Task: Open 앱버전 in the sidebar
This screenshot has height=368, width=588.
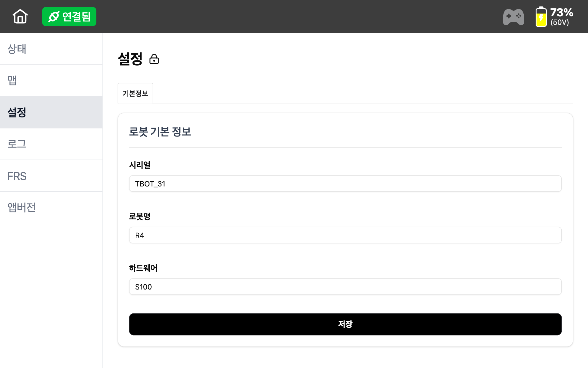Action: [51, 208]
